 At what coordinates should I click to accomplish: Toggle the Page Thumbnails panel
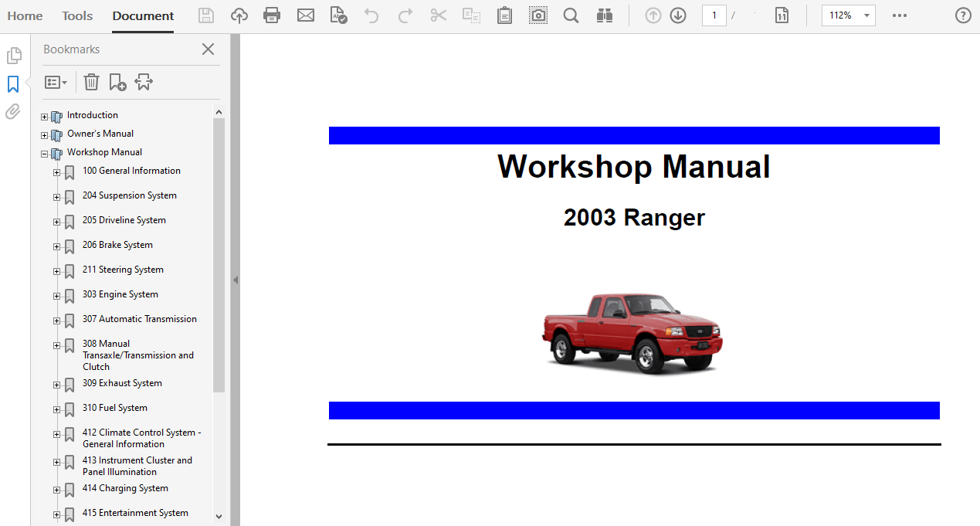(x=13, y=56)
